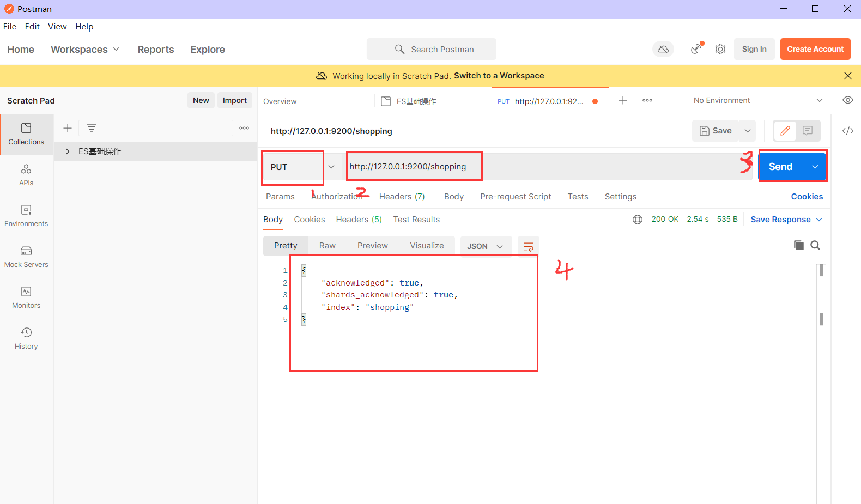This screenshot has height=504, width=861.
Task: Open the Pre-request Script tab
Action: 516,197
